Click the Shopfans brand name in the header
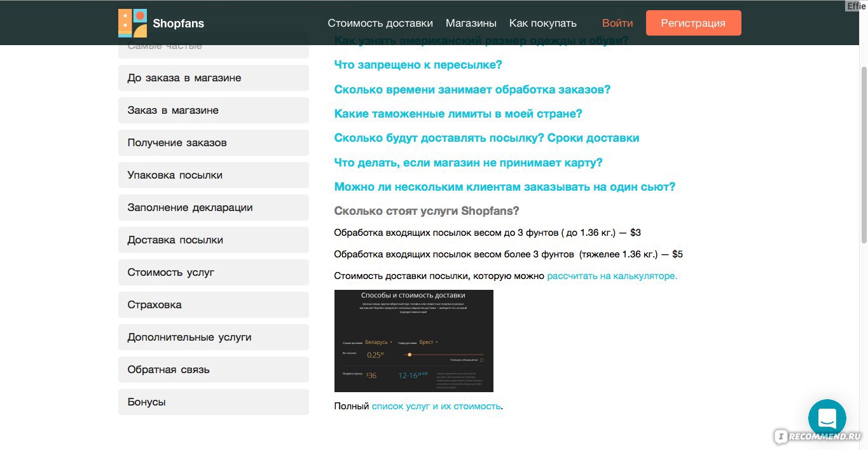Screen dimensions: 868x450 pyautogui.click(x=179, y=24)
